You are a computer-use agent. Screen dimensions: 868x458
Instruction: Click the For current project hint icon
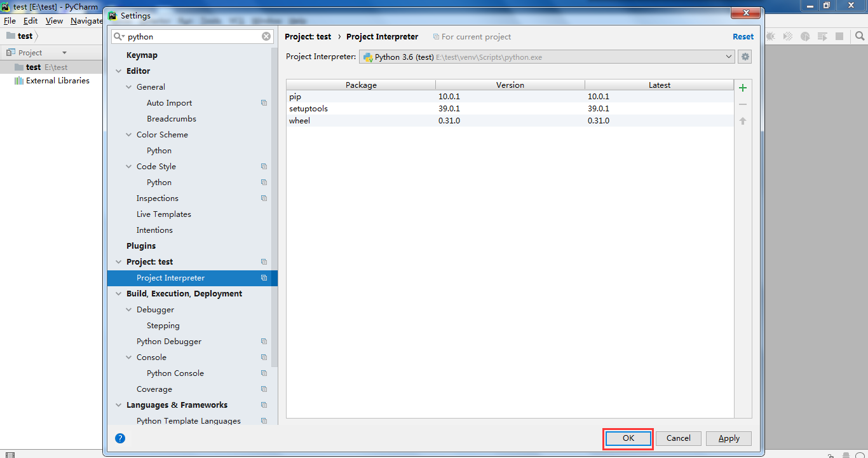(x=436, y=37)
